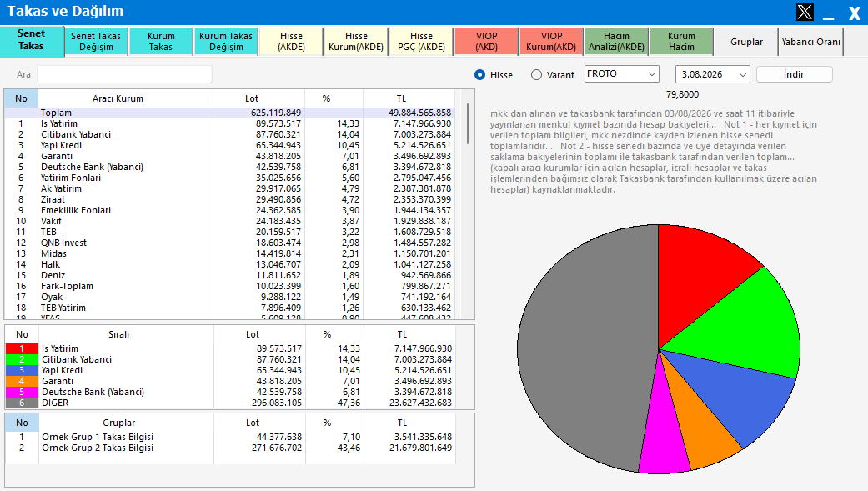Click the gray swatch for DIGER
868x491 pixels.
[x=22, y=403]
